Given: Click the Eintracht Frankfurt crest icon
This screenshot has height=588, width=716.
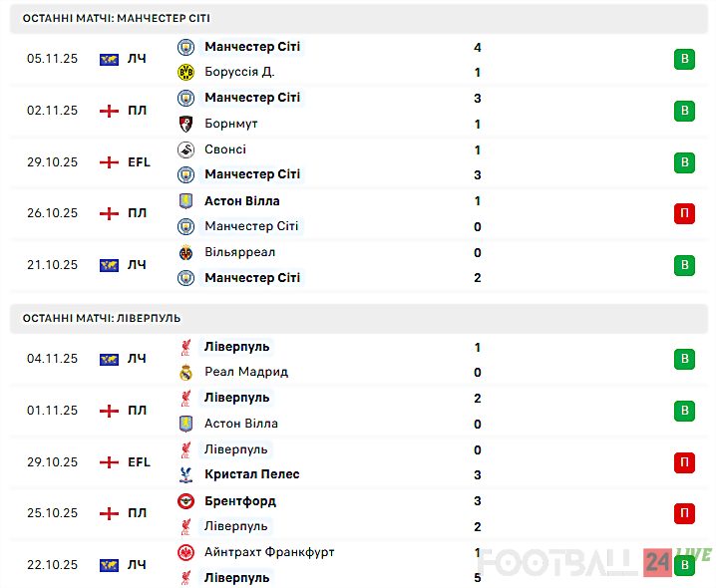Looking at the screenshot, I should [185, 552].
